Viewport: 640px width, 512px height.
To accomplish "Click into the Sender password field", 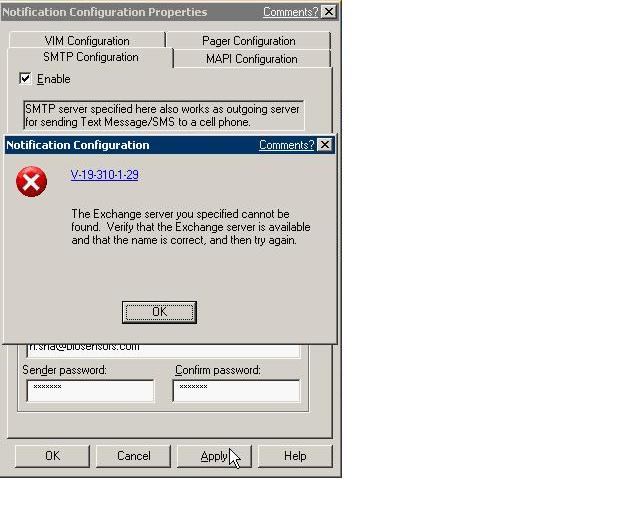I will click(90, 389).
